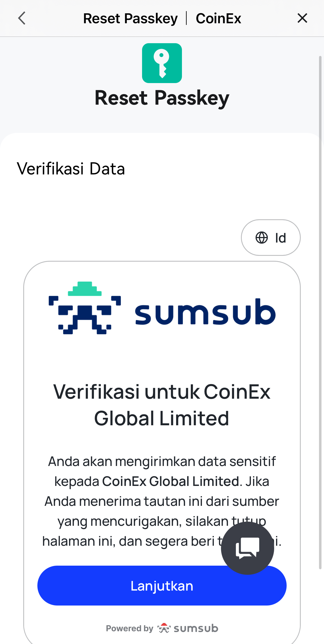Tap the small Sumsub mascot icon in the footer
The image size is (324, 644).
pos(164,628)
